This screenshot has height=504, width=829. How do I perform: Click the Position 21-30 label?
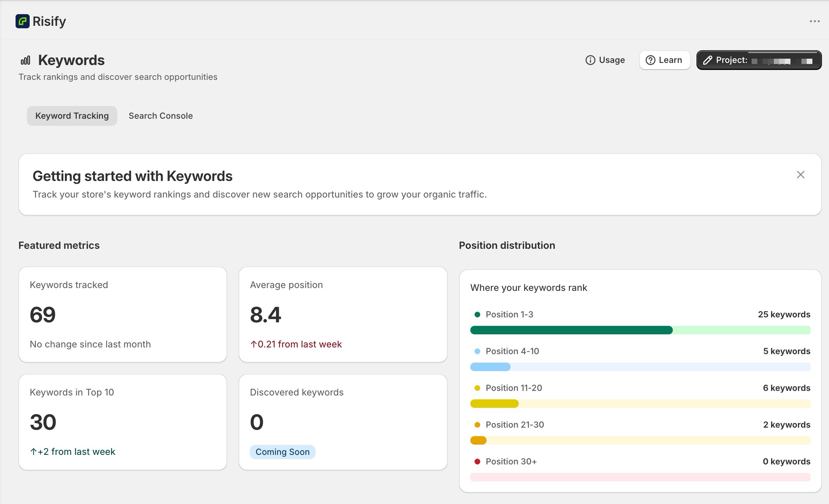pyautogui.click(x=515, y=425)
